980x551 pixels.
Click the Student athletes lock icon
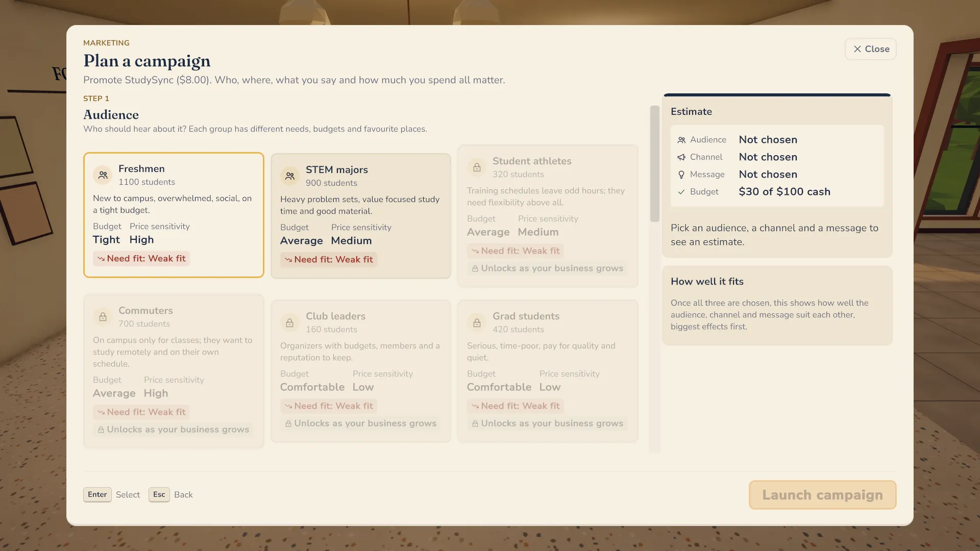(477, 167)
